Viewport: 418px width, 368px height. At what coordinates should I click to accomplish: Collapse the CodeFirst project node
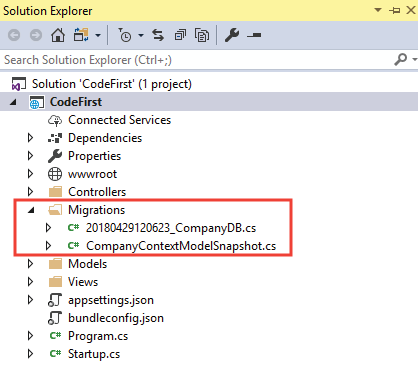point(13,102)
